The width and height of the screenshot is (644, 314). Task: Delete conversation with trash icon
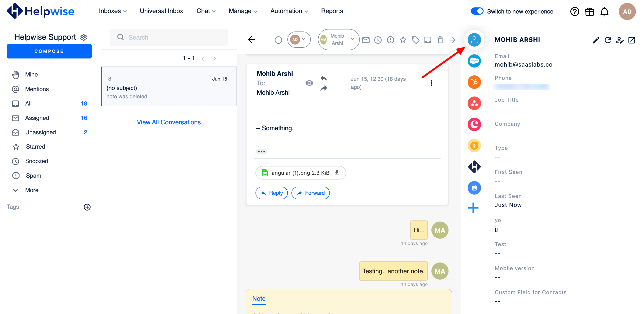click(440, 40)
